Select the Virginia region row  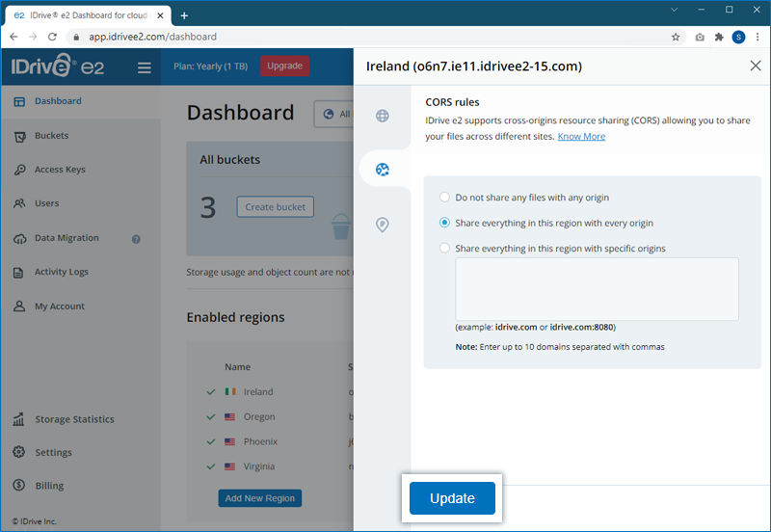[279, 466]
